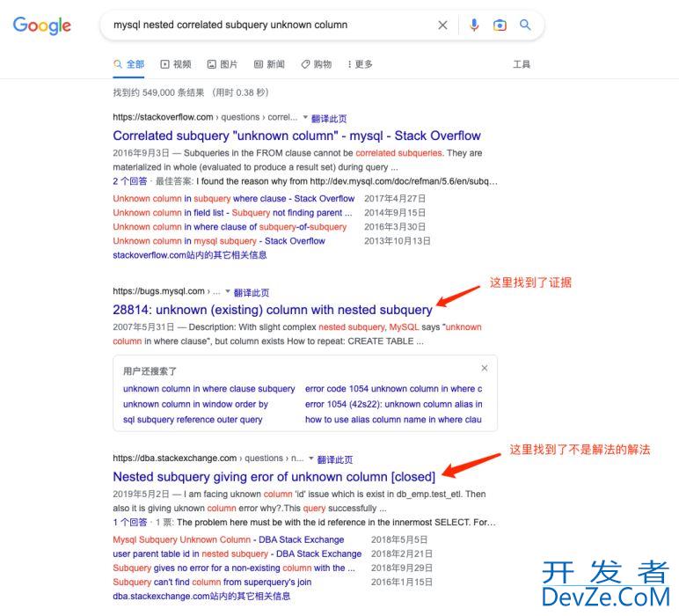679x616 pixels.
Task: Open Correlated subquery "unknown column" result
Action: click(296, 136)
